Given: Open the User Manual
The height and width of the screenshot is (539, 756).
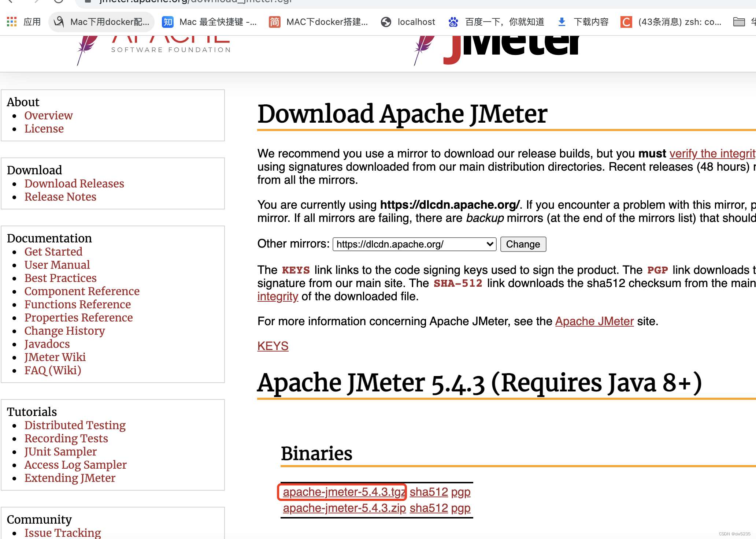Looking at the screenshot, I should 57,265.
